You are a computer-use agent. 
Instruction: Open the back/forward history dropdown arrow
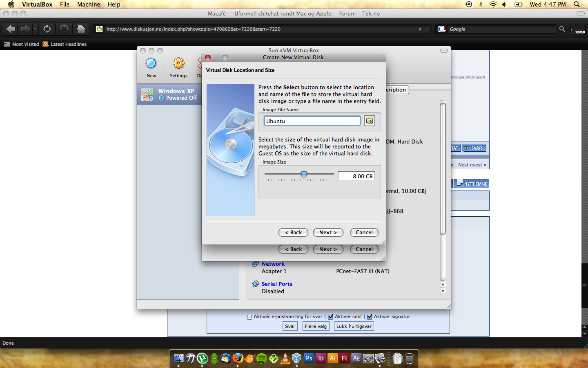pos(35,29)
